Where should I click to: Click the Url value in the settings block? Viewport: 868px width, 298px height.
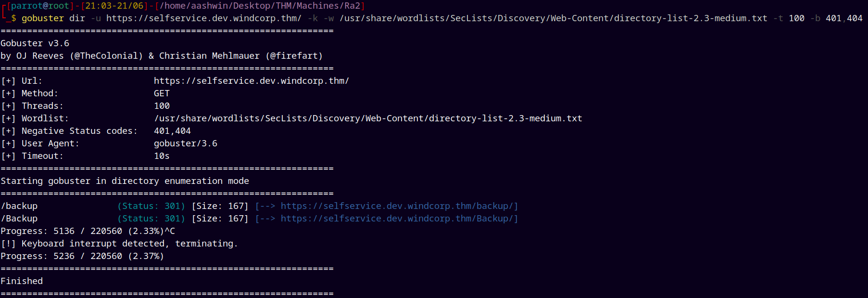tap(252, 81)
